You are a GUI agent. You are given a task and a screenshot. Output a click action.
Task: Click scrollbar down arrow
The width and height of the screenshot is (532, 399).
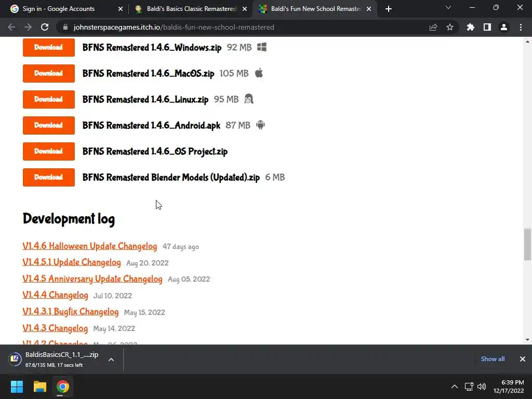click(x=527, y=340)
